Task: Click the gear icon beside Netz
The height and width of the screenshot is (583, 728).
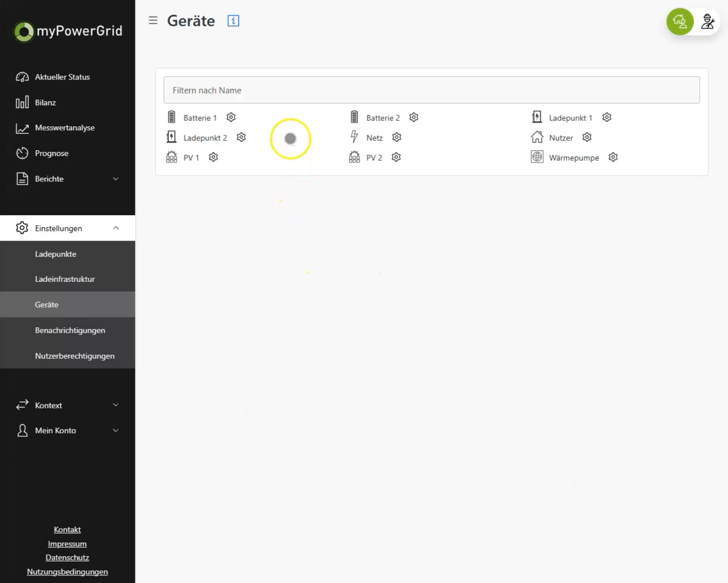Action: [x=397, y=137]
